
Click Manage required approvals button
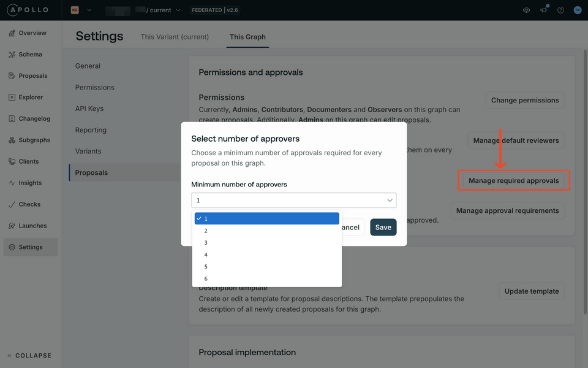[x=514, y=180]
